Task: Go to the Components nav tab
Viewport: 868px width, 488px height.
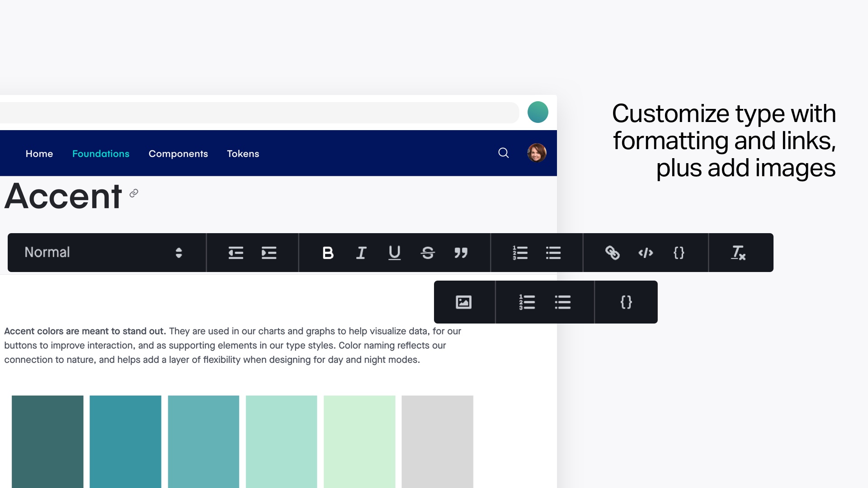Action: (x=178, y=154)
